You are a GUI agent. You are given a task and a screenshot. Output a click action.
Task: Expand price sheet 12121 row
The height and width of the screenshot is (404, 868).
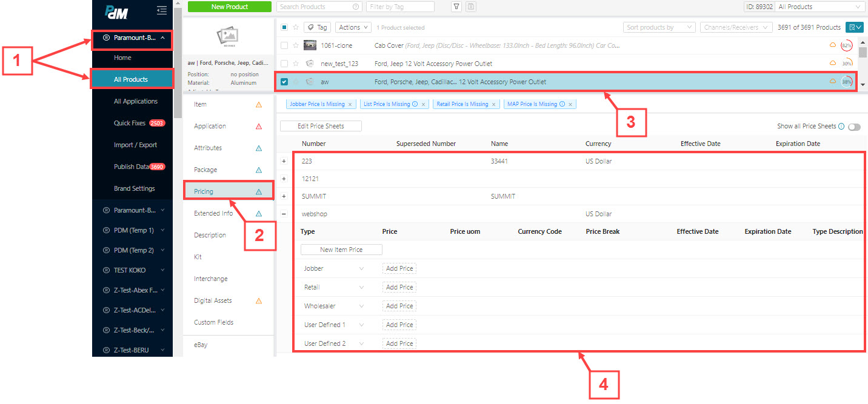click(284, 179)
